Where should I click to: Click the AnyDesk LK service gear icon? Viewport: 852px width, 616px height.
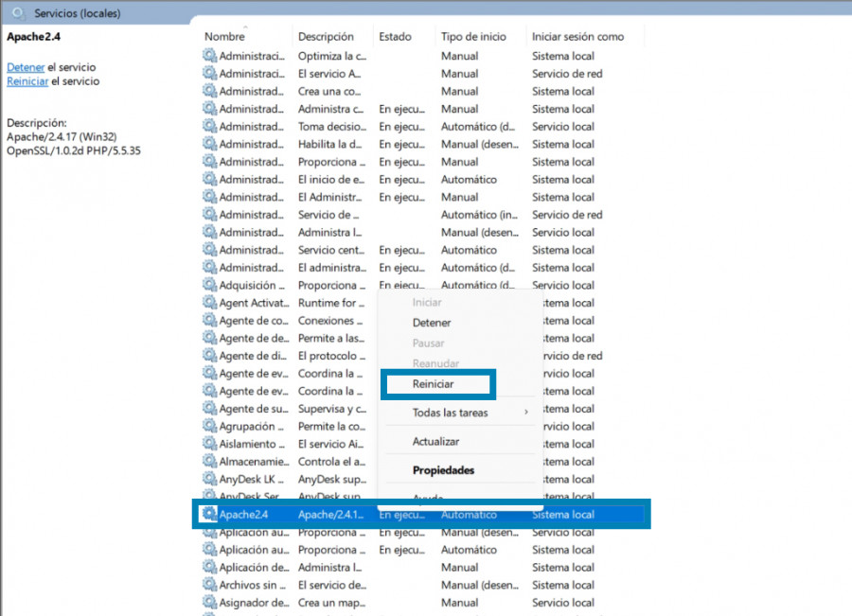point(210,480)
